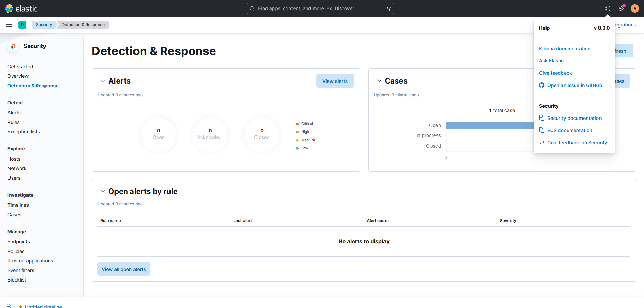Open ECS documentation link
644x308 pixels.
570,130
